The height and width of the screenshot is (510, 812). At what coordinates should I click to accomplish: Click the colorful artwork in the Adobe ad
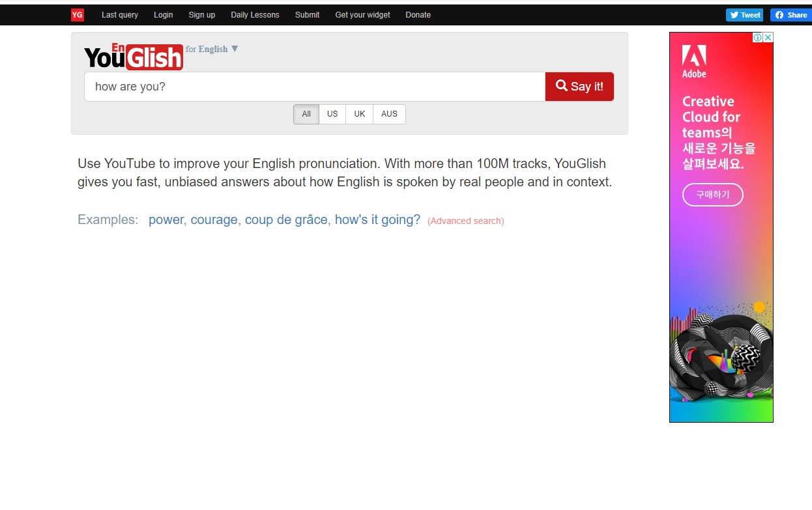click(721, 355)
